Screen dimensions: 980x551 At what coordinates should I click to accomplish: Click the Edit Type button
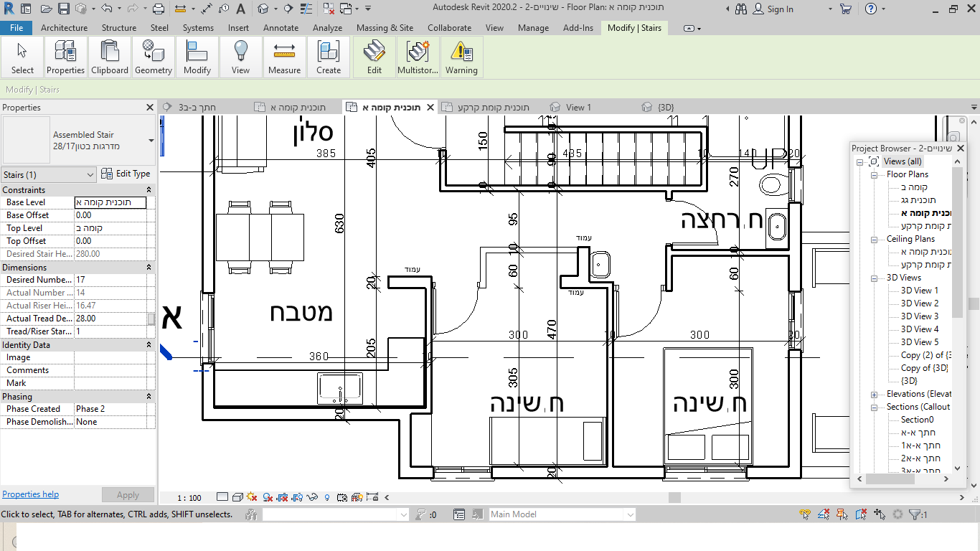click(x=126, y=174)
